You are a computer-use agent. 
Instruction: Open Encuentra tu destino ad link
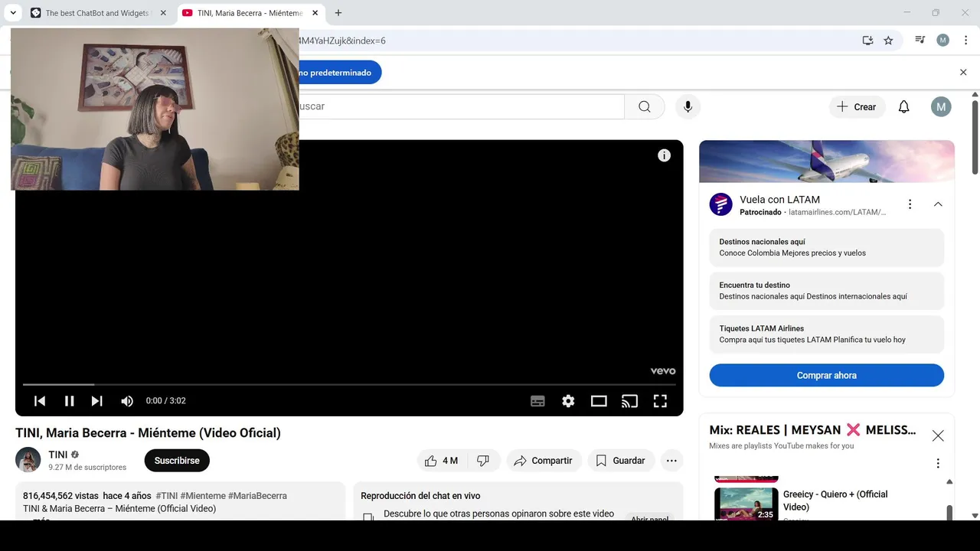pos(827,291)
